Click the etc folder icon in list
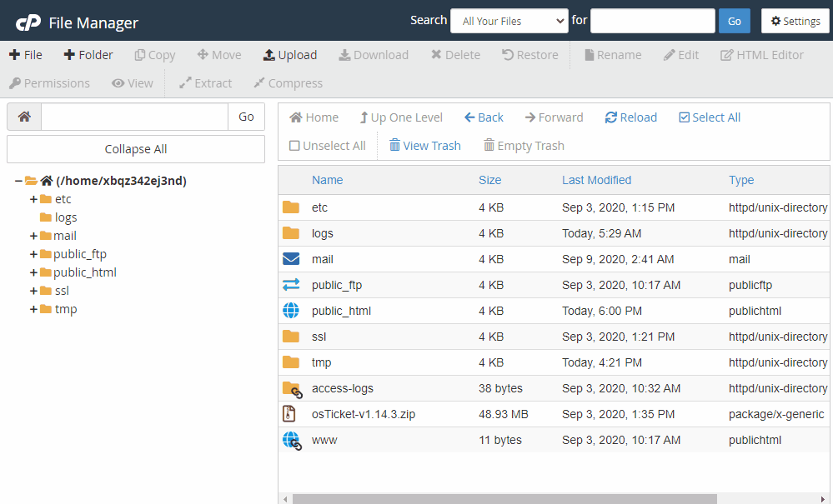Image resolution: width=833 pixels, height=504 pixels. pyautogui.click(x=291, y=207)
